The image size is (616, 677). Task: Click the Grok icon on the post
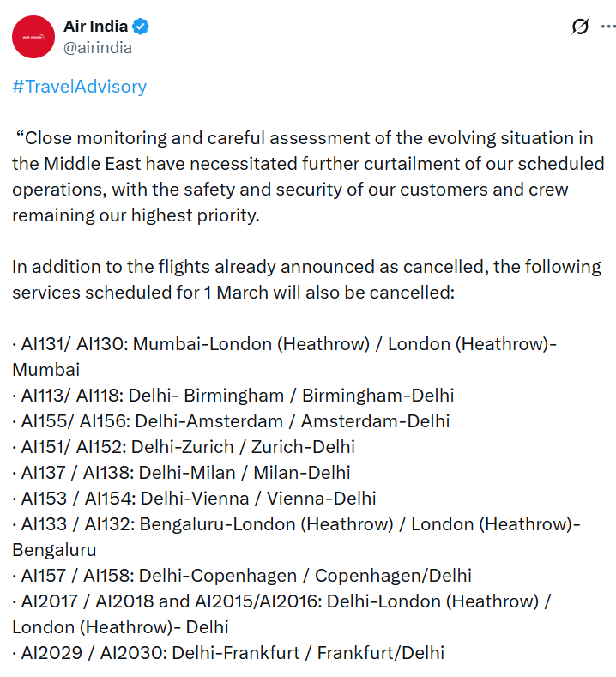(x=580, y=27)
